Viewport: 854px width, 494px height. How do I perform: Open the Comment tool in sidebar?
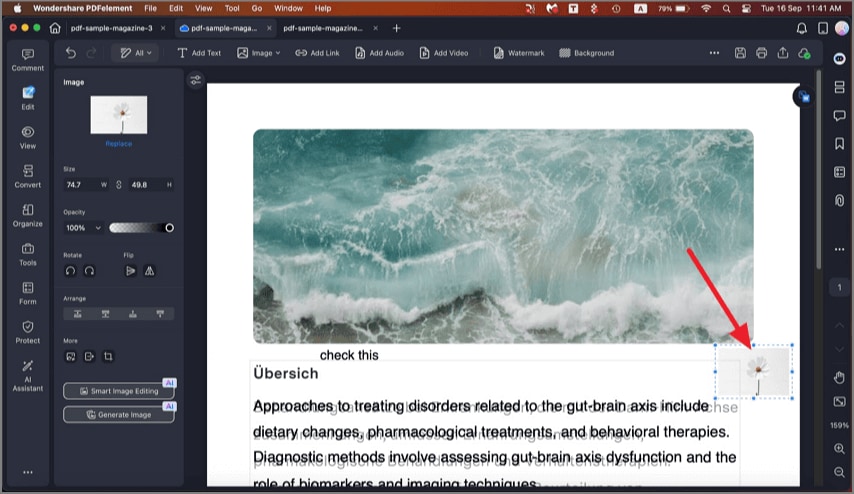[28, 59]
